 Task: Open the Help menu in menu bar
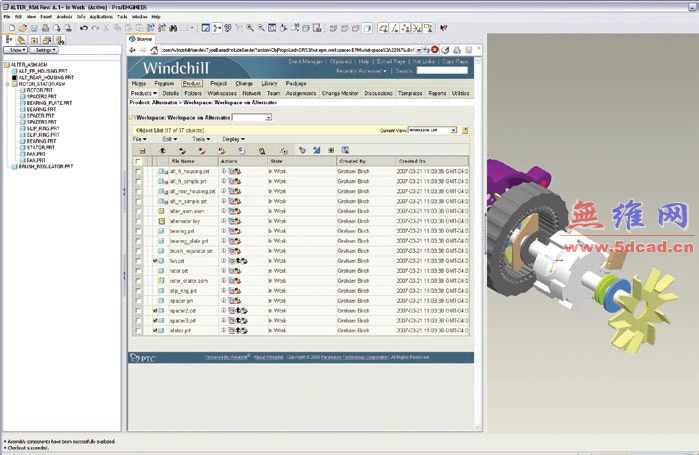click(156, 16)
